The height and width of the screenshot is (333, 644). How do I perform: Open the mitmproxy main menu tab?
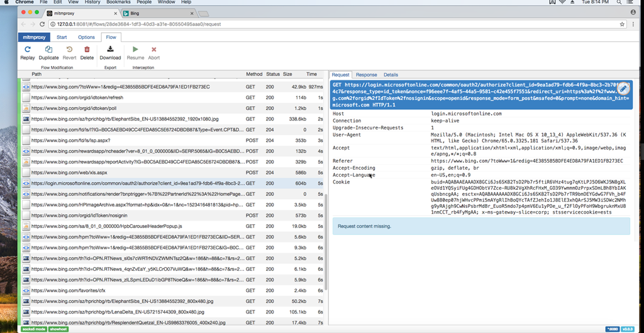(x=34, y=37)
